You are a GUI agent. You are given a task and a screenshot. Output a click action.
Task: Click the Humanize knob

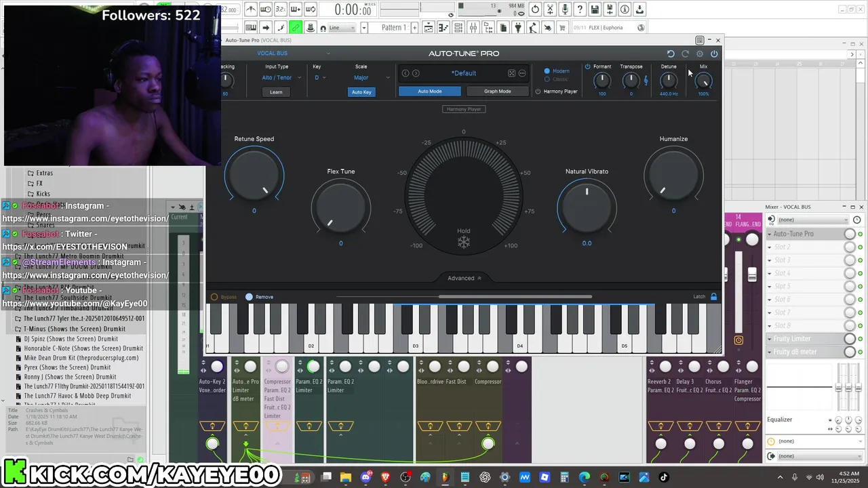[x=673, y=174]
